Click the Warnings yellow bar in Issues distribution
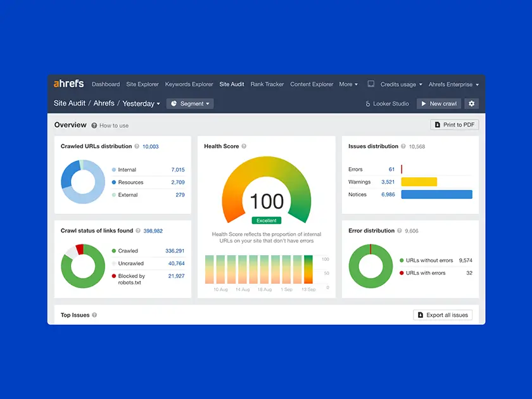The width and height of the screenshot is (532, 399). pyautogui.click(x=421, y=181)
